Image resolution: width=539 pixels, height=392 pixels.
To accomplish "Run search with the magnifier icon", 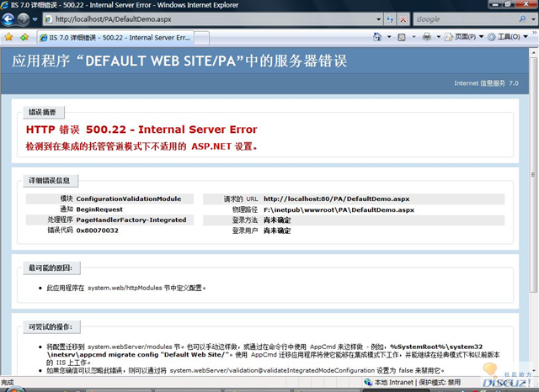I will (522, 19).
